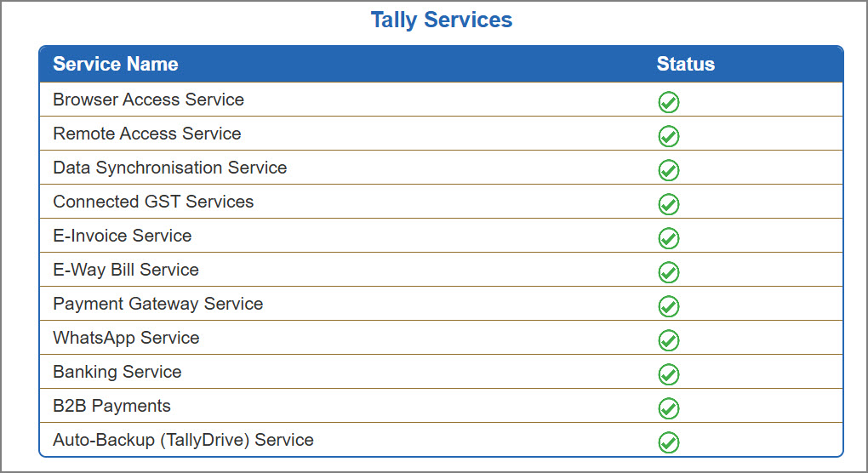
Task: Select the Remote Access Service label
Action: pos(146,134)
